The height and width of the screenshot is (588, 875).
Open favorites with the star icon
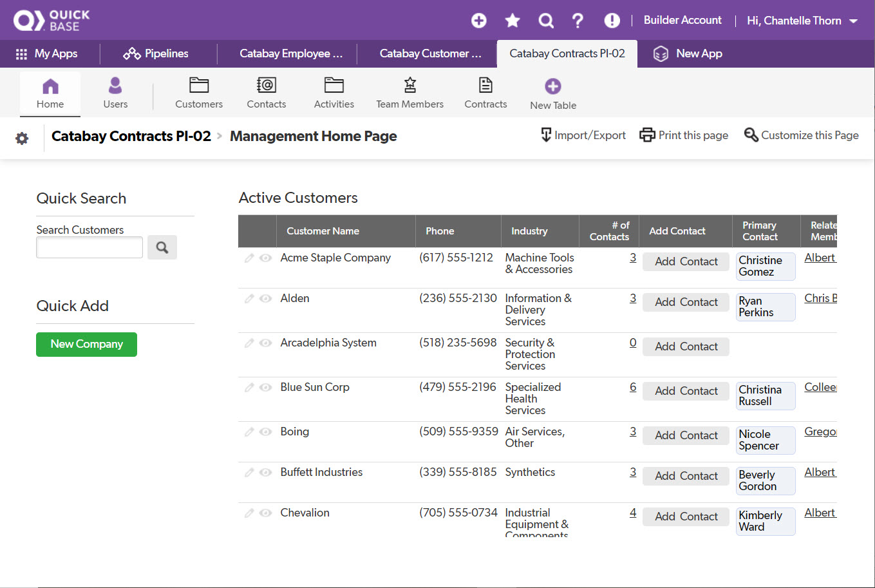point(513,21)
